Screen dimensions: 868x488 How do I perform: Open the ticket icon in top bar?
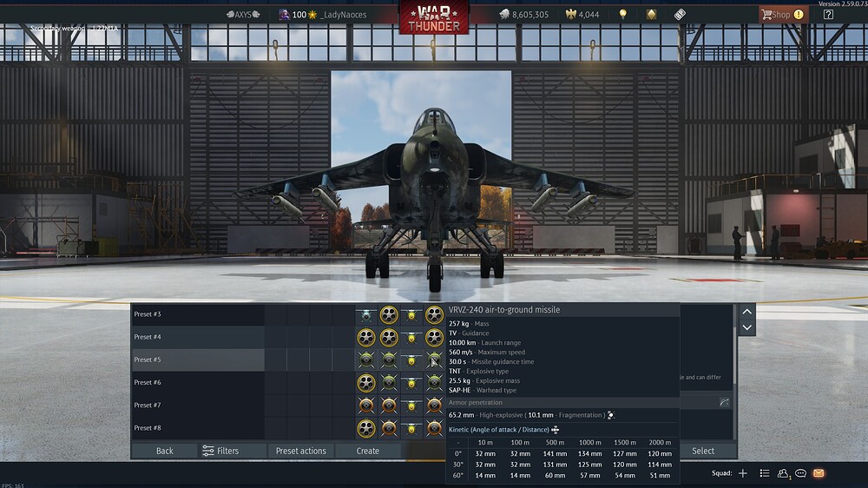680,15
